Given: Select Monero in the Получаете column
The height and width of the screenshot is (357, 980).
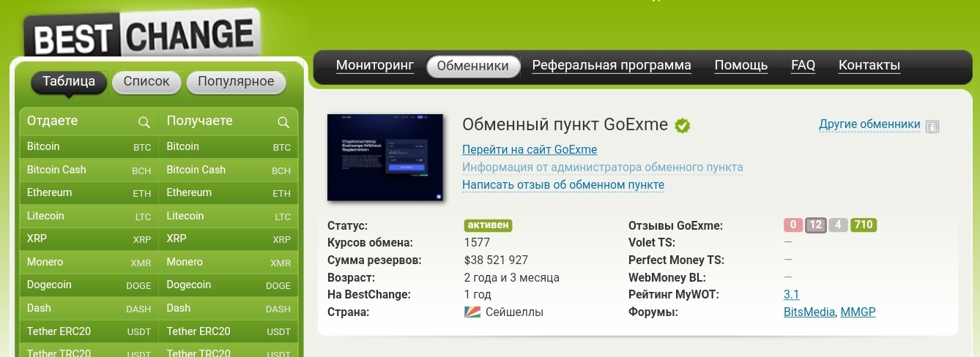Looking at the screenshot, I should pos(229,263).
